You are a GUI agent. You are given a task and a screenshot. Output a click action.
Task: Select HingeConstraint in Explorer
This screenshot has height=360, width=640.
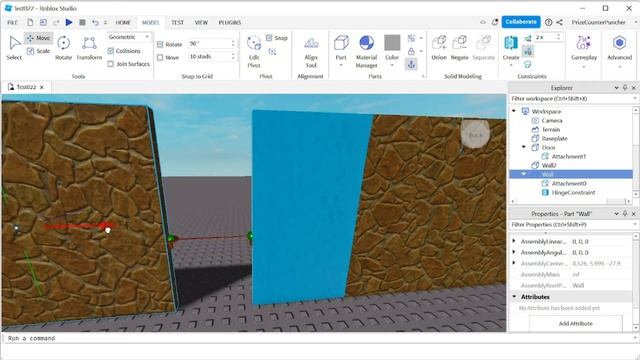tap(573, 192)
